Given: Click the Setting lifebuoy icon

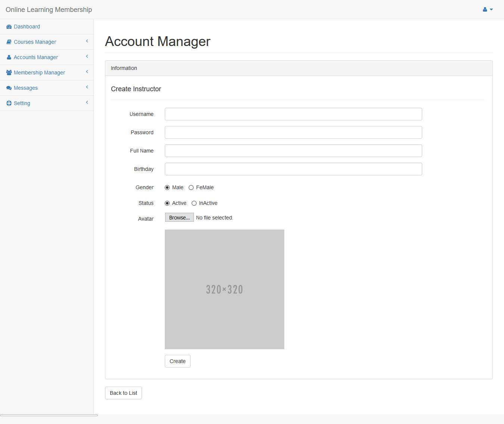Looking at the screenshot, I should pos(9,104).
